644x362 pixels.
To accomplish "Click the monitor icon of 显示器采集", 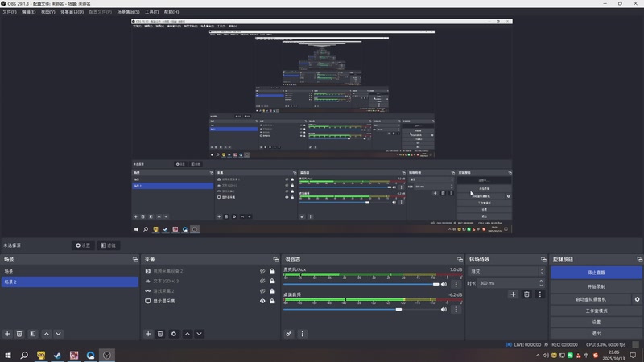I will coord(148,301).
